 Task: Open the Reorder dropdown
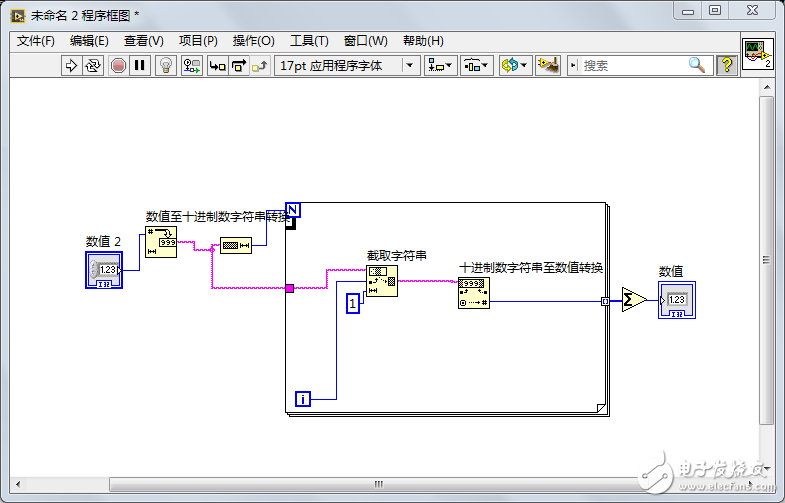point(515,66)
